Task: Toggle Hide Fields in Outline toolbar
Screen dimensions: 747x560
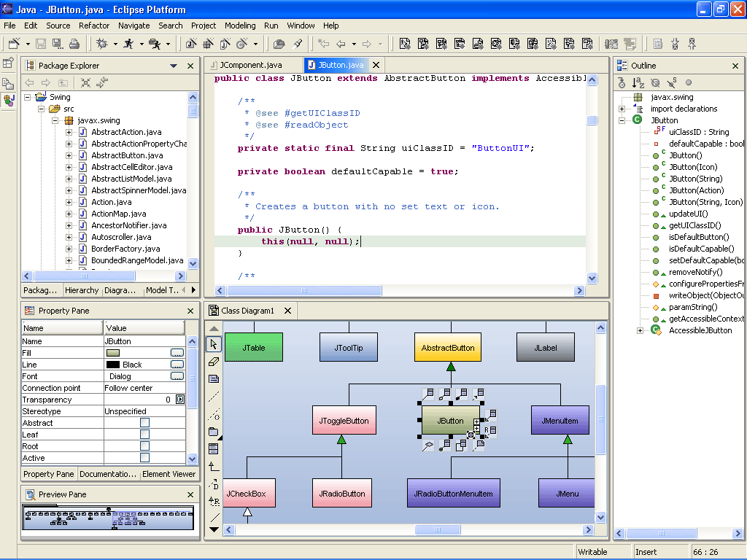Action: click(656, 83)
